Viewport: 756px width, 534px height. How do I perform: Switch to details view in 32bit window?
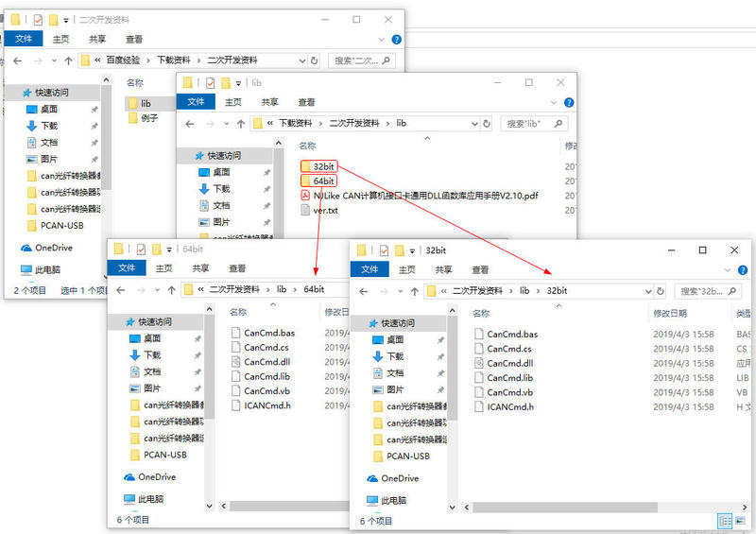pos(725,521)
